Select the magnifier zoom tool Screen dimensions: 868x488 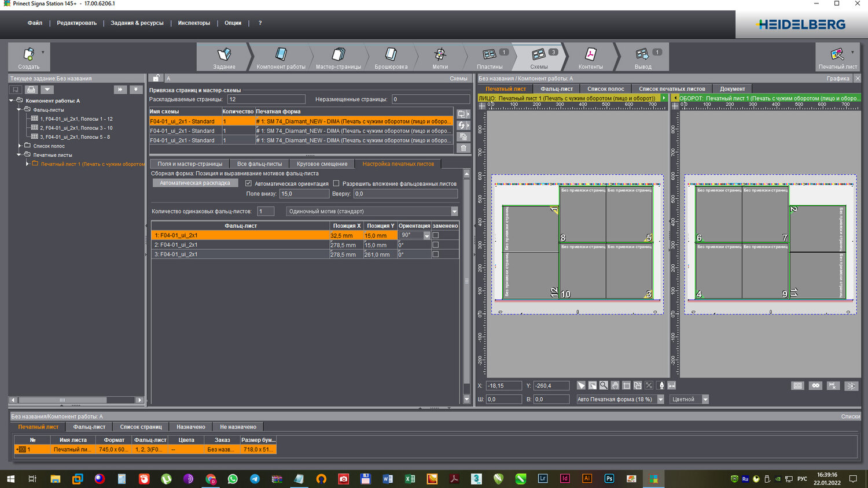point(604,386)
